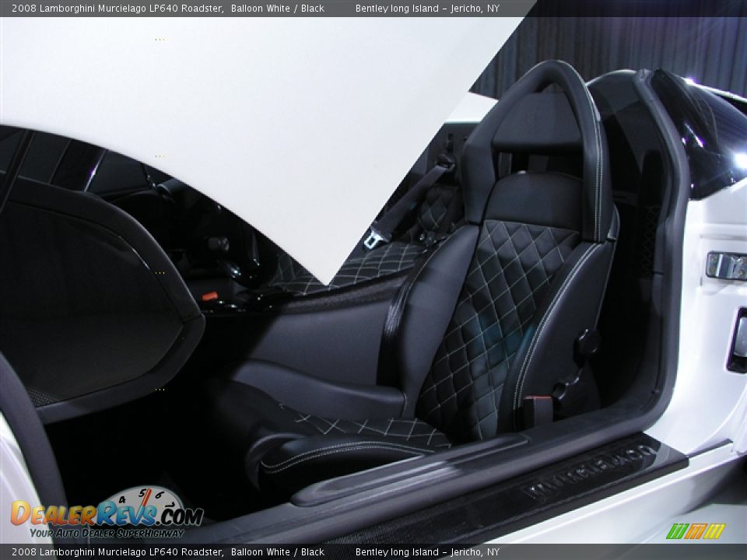The height and width of the screenshot is (560, 747).
Task: Click the "Your Auto Dealer SuperHighway" tagline
Action: [x=107, y=533]
